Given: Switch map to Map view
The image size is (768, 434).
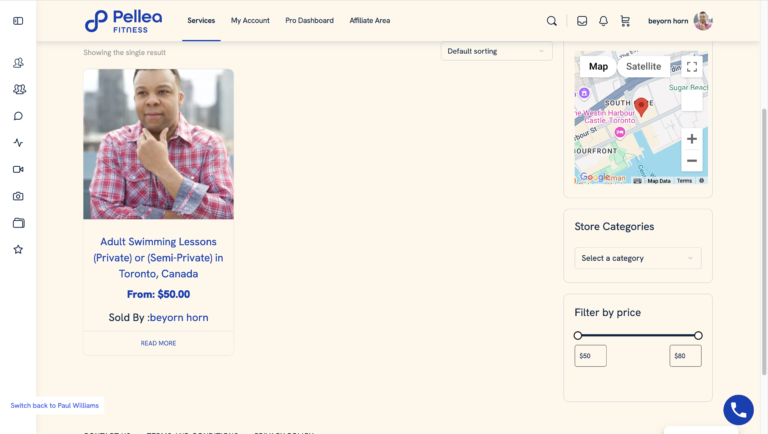Looking at the screenshot, I should (x=598, y=67).
